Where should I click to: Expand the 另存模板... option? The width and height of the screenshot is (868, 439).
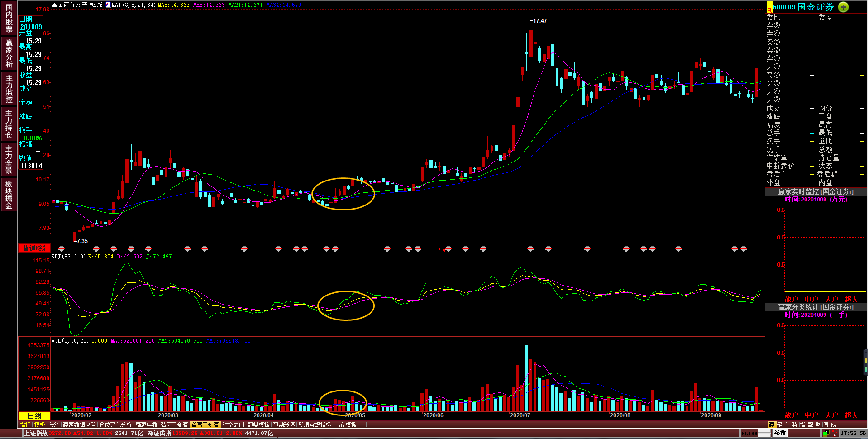[x=348, y=425]
